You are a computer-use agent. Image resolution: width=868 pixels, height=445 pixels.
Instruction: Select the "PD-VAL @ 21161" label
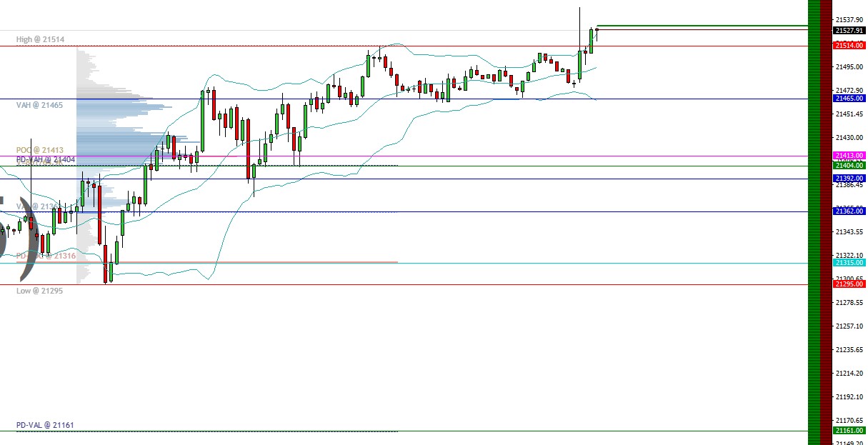45,425
